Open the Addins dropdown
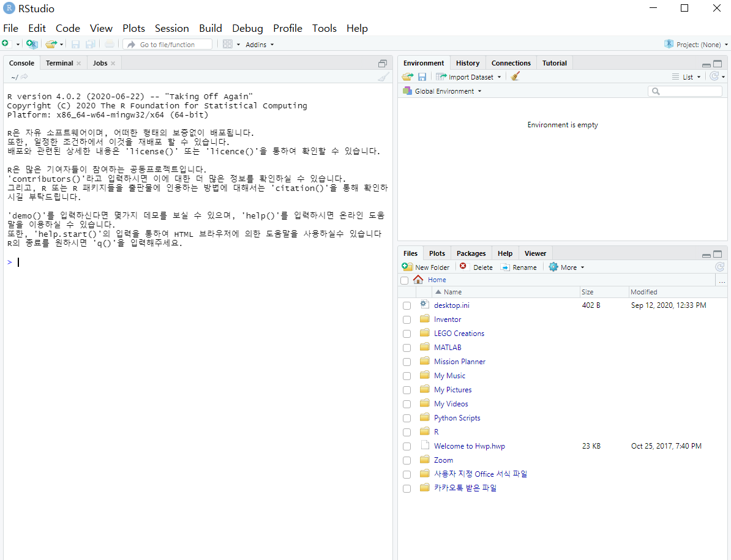 tap(260, 44)
